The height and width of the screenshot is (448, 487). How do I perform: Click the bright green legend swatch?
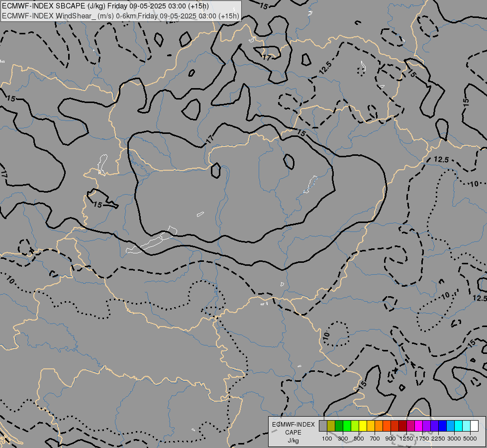coord(347,426)
